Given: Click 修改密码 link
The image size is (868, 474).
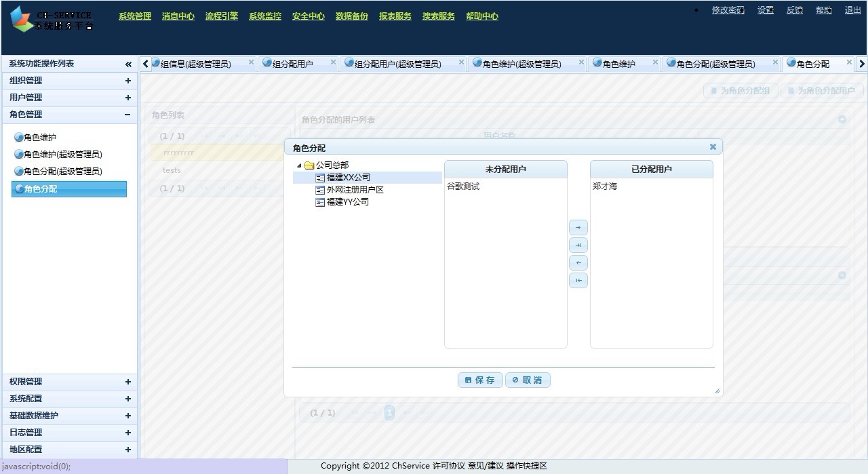Looking at the screenshot, I should [728, 10].
